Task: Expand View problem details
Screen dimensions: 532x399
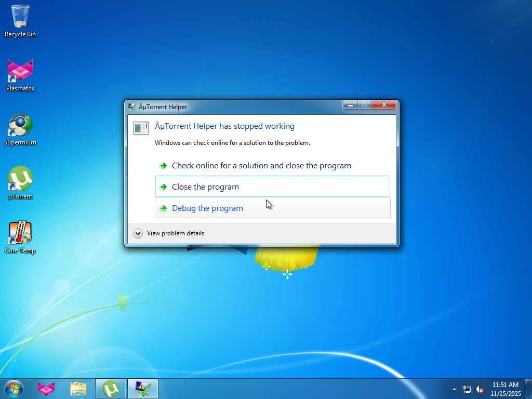Action: click(138, 233)
